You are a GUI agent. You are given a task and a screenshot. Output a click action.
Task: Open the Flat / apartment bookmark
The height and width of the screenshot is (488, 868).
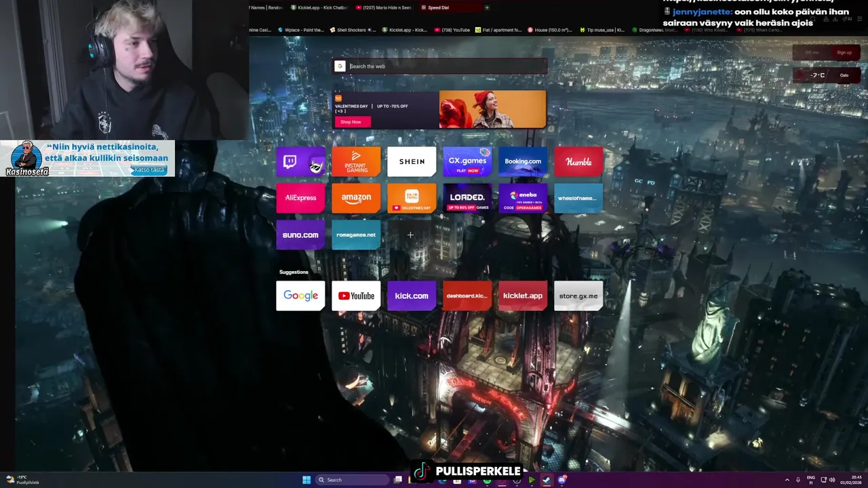[x=498, y=30]
